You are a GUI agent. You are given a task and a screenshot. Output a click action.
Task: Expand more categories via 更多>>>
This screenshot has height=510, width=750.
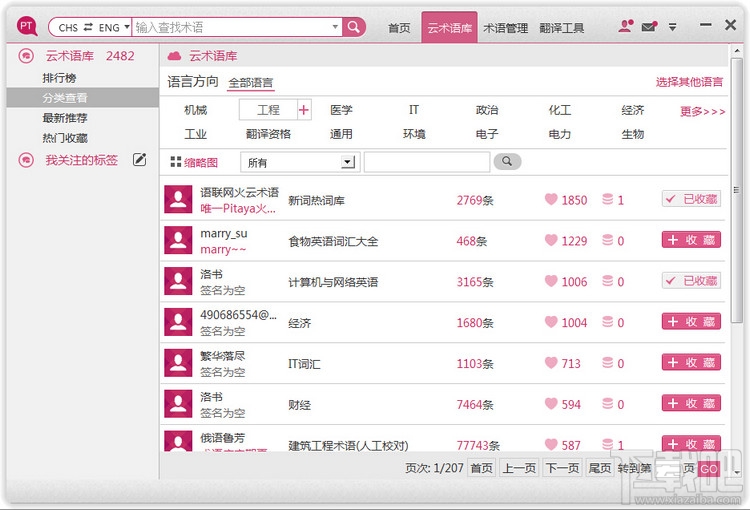pos(703,111)
